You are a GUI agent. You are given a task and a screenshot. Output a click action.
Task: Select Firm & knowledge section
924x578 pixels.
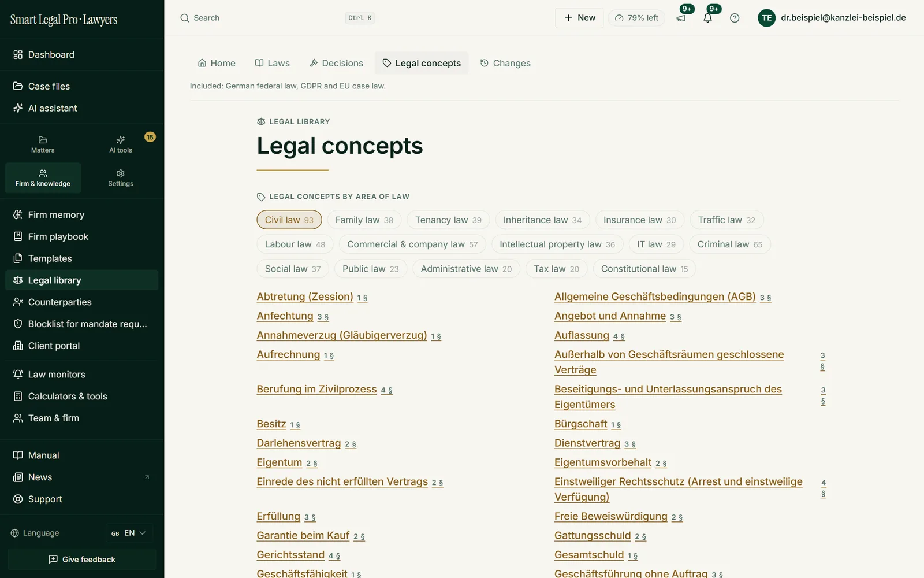click(43, 178)
